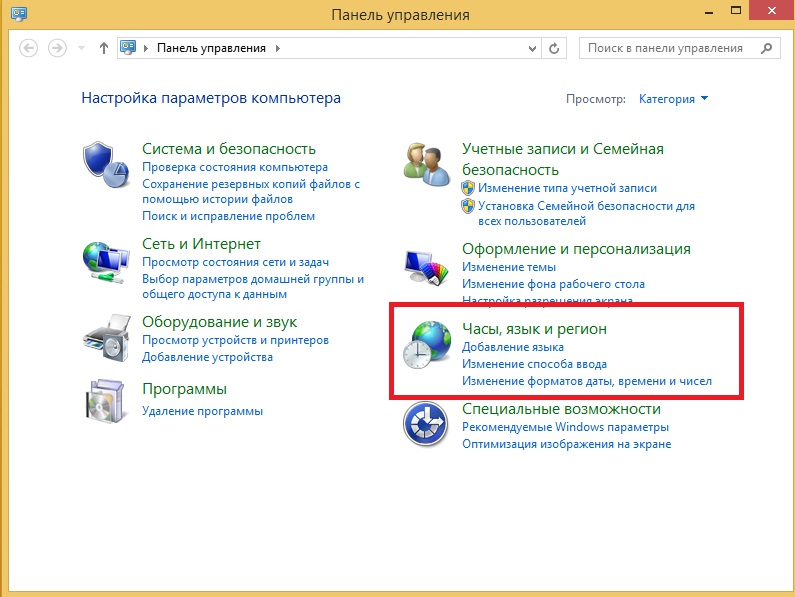The width and height of the screenshot is (795, 597).
Task: Open Programs disc box icon
Action: pos(105,401)
